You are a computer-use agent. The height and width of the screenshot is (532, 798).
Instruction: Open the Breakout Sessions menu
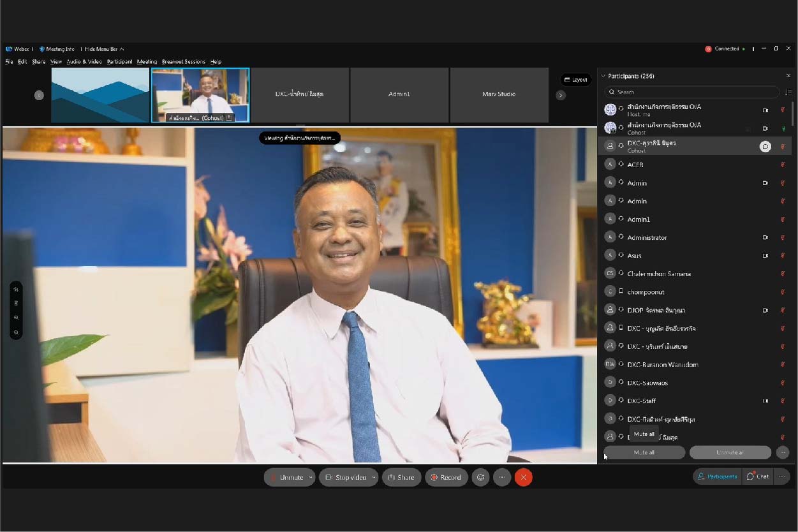[x=183, y=62]
